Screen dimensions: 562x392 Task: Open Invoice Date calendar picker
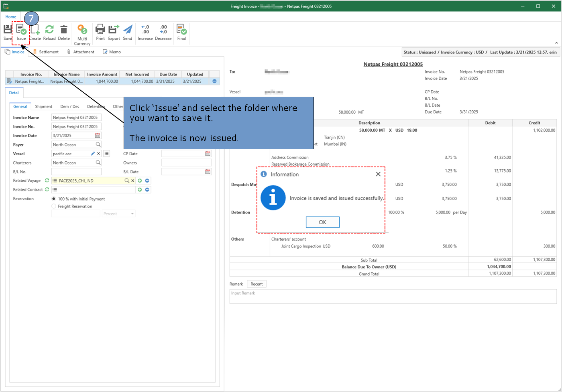coord(98,136)
